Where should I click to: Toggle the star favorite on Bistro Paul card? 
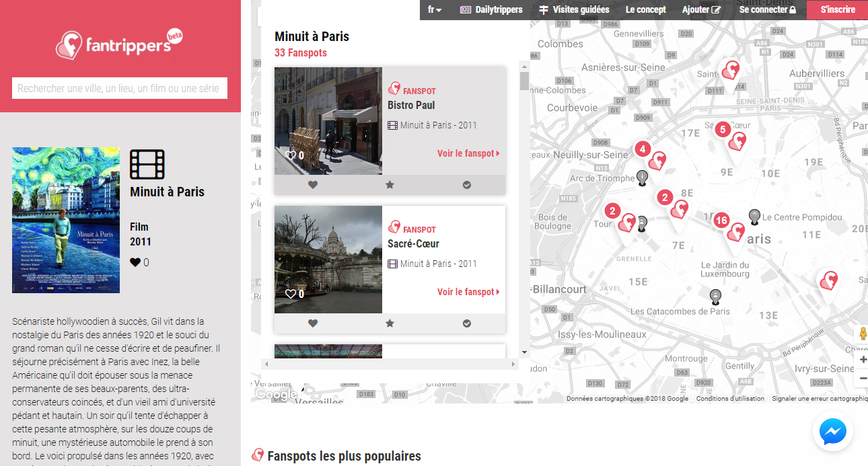pyautogui.click(x=390, y=185)
